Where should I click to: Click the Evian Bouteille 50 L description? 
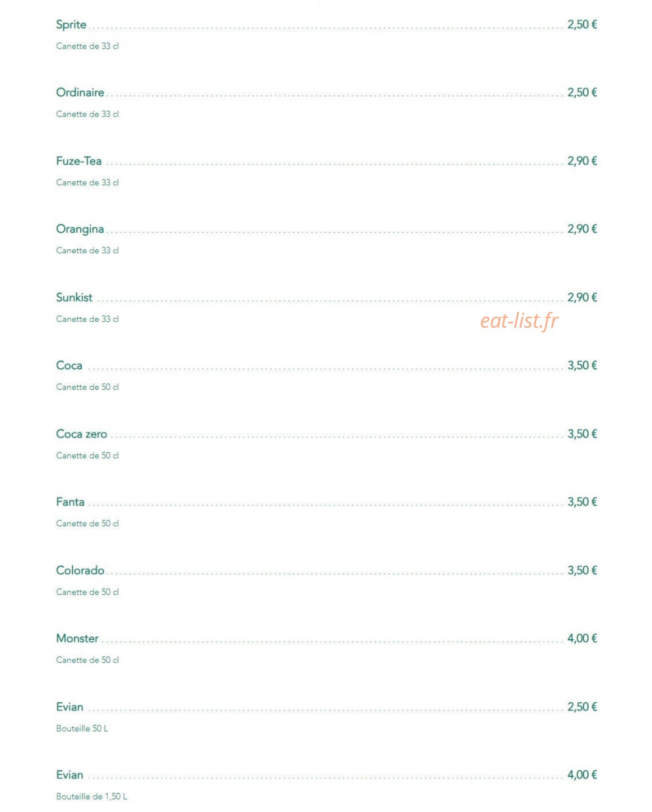(82, 729)
